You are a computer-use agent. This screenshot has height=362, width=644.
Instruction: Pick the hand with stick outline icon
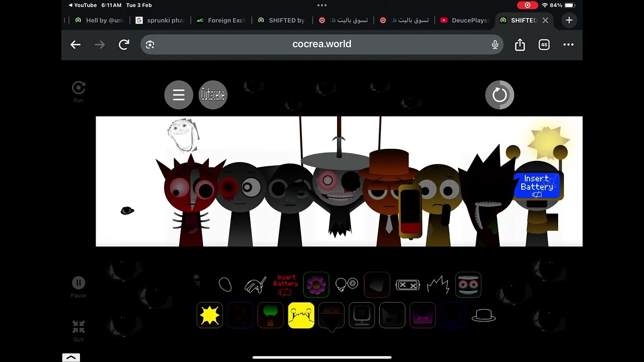point(255,285)
